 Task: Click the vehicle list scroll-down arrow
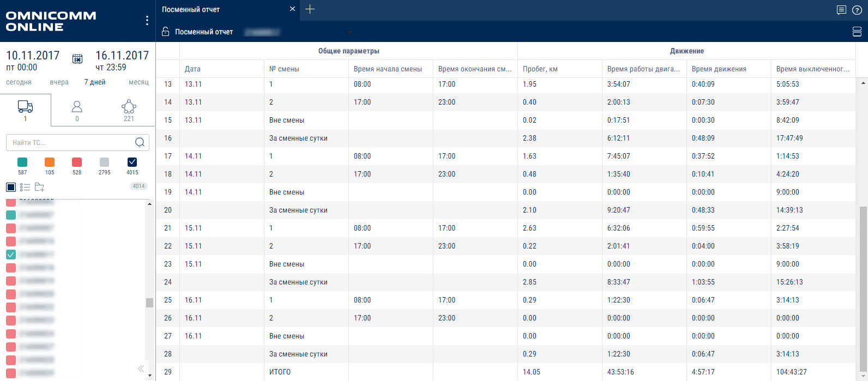tap(149, 377)
